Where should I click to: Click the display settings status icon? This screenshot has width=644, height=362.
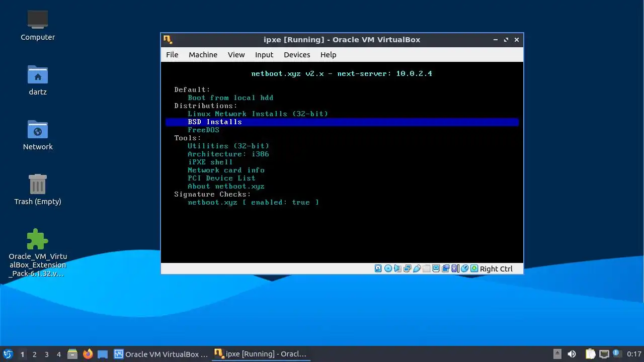click(436, 268)
